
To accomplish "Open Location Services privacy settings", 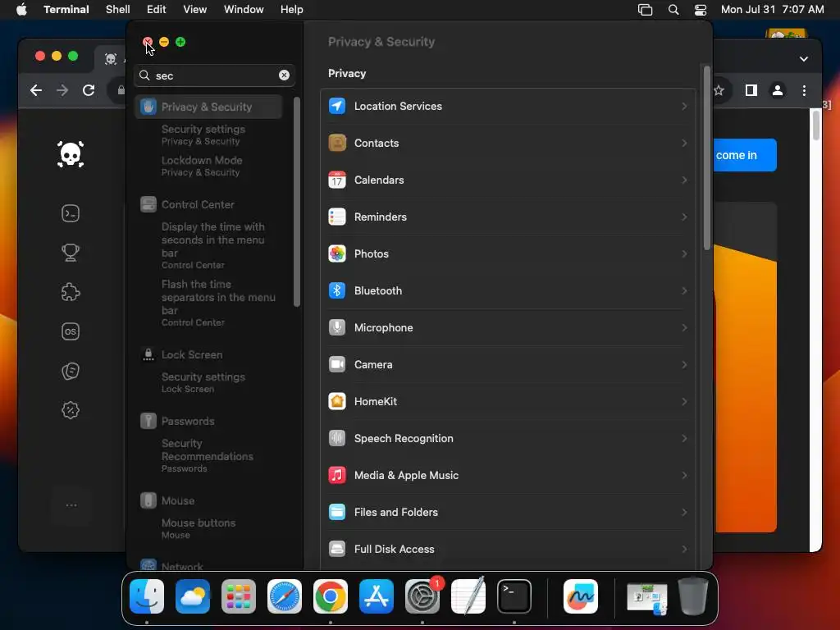I will point(508,106).
